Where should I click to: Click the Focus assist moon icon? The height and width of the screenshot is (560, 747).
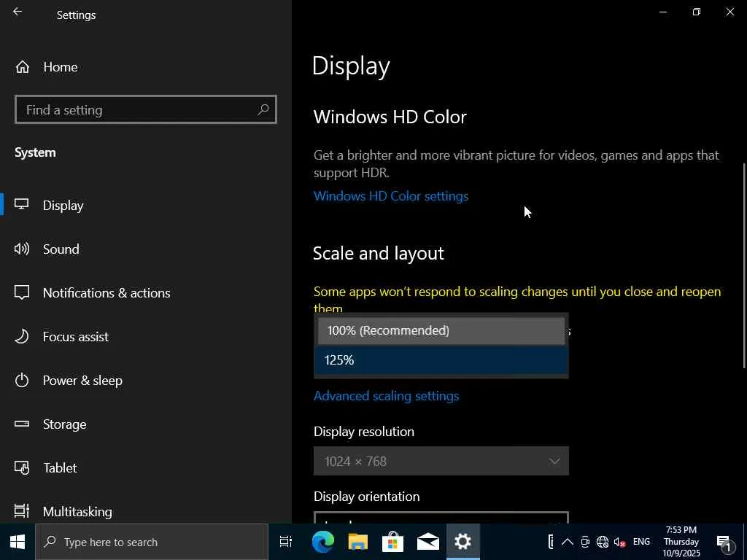pyautogui.click(x=21, y=337)
